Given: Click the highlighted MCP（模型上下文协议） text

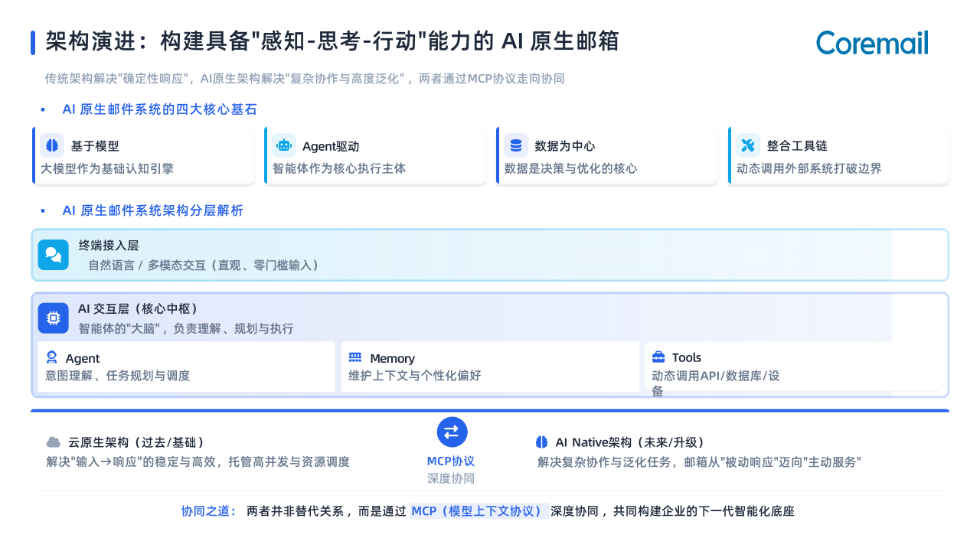Looking at the screenshot, I should pyautogui.click(x=479, y=511).
